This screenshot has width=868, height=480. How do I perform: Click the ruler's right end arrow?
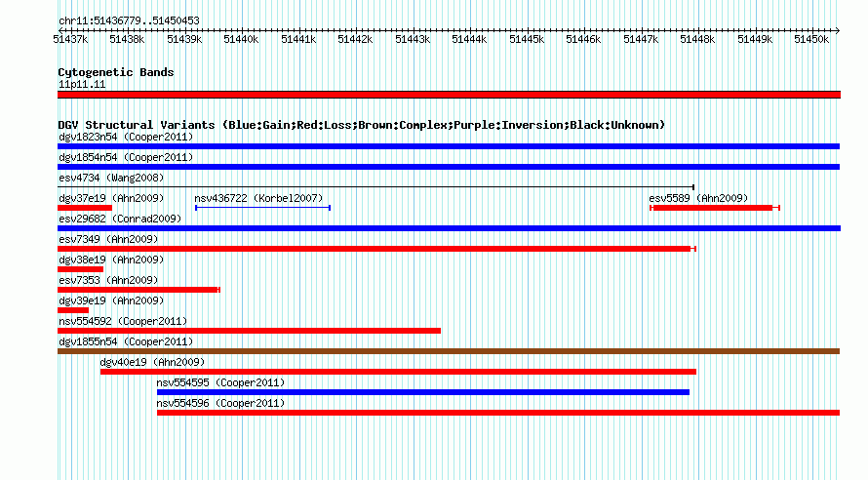[x=838, y=30]
